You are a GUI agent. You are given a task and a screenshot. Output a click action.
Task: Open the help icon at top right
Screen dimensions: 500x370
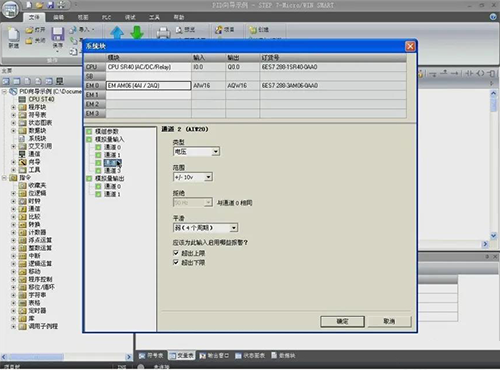tap(493, 17)
